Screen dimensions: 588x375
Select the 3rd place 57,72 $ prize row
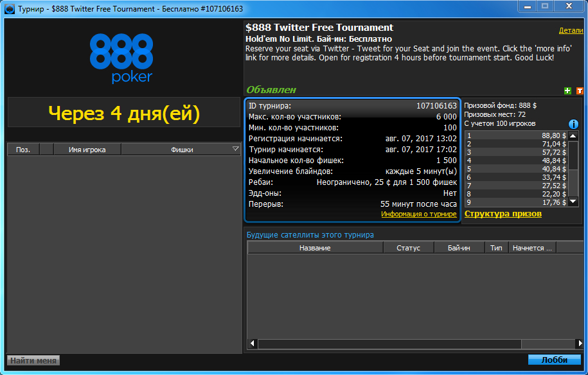pos(517,152)
